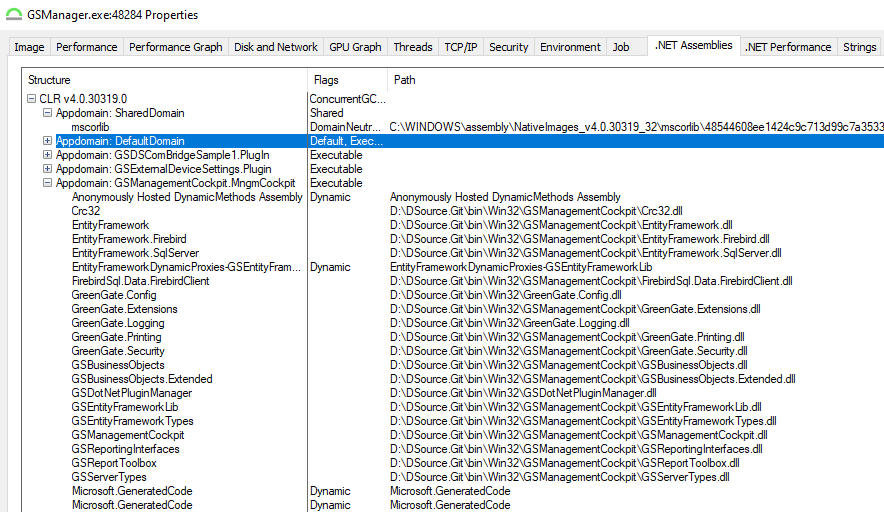Select GSDotNetPluginManager assembly
Image resolution: width=884 pixels, height=512 pixels.
tap(132, 393)
